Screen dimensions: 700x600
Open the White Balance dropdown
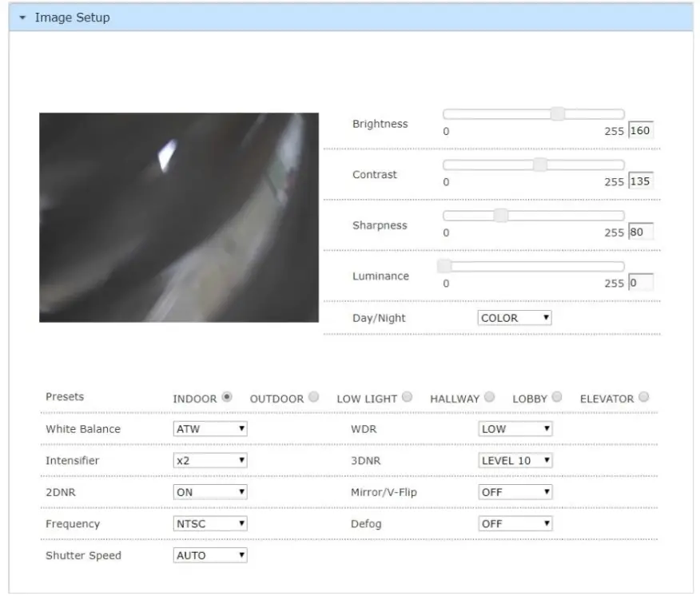pyautogui.click(x=209, y=428)
